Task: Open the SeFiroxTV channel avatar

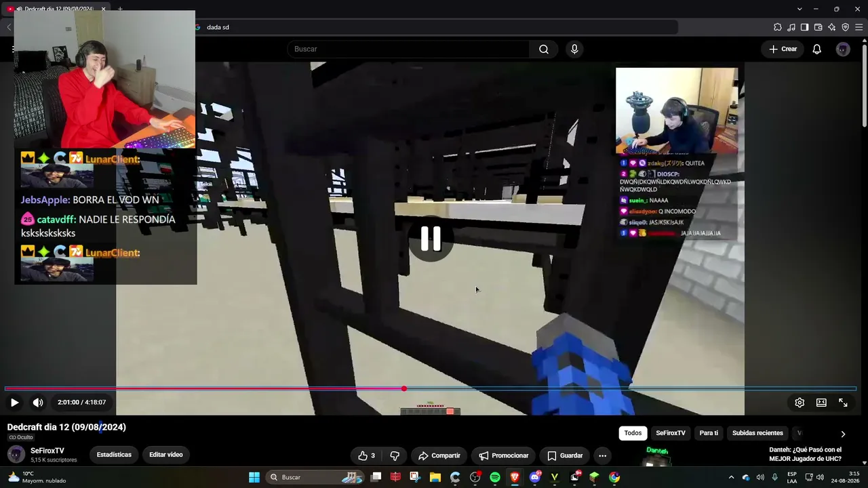Action: [16, 455]
